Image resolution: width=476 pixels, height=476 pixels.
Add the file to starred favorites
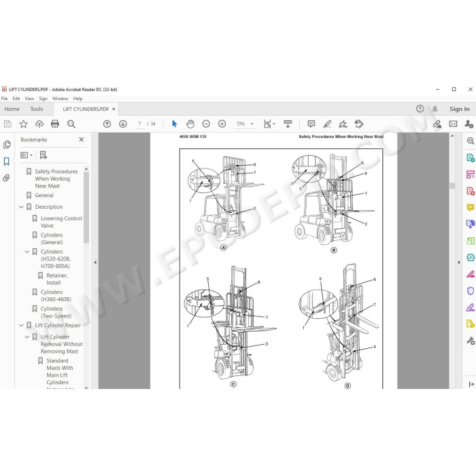pos(23,124)
